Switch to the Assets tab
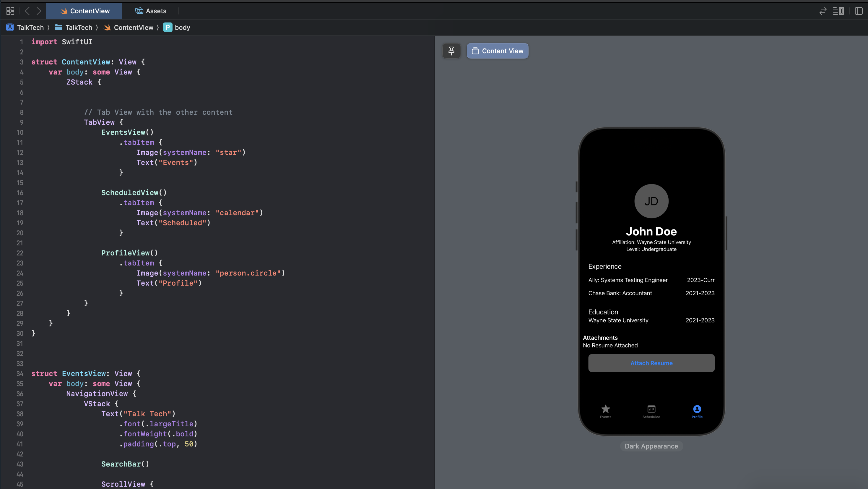868x489 pixels. point(151,11)
